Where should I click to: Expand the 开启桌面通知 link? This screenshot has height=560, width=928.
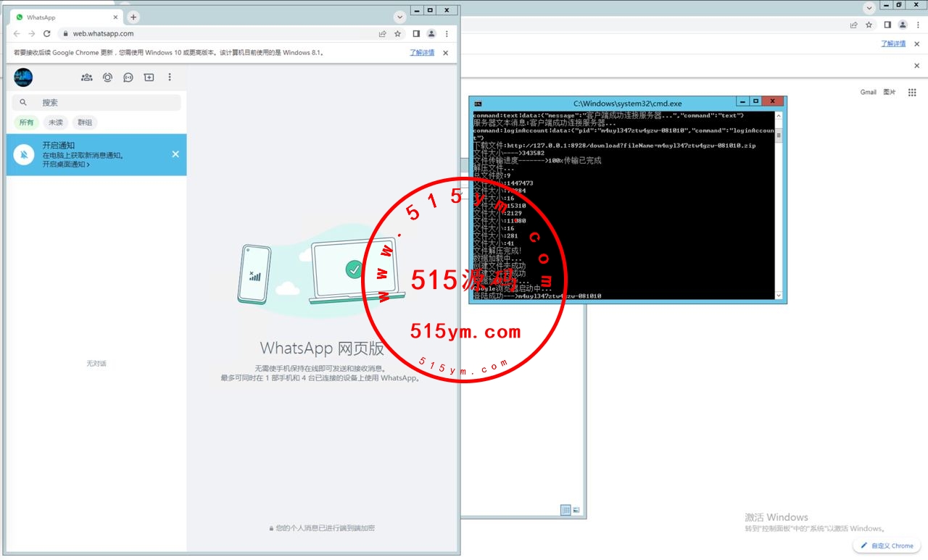(x=66, y=164)
